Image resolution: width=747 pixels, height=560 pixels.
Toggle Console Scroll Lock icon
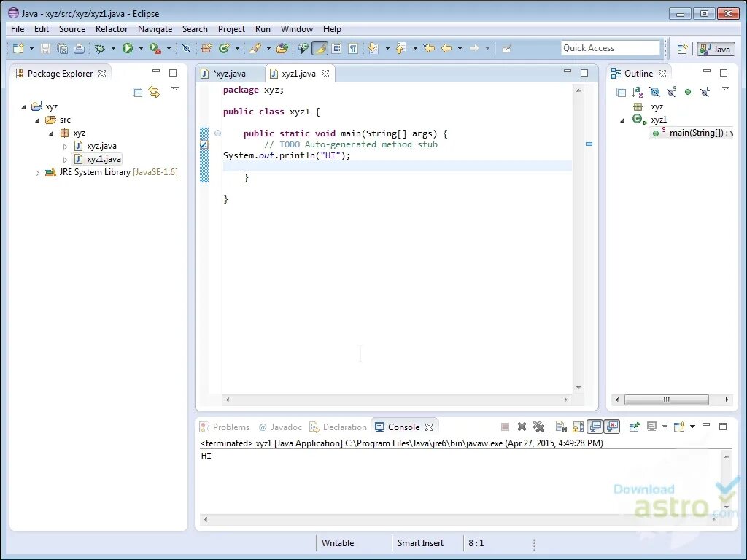(x=578, y=427)
